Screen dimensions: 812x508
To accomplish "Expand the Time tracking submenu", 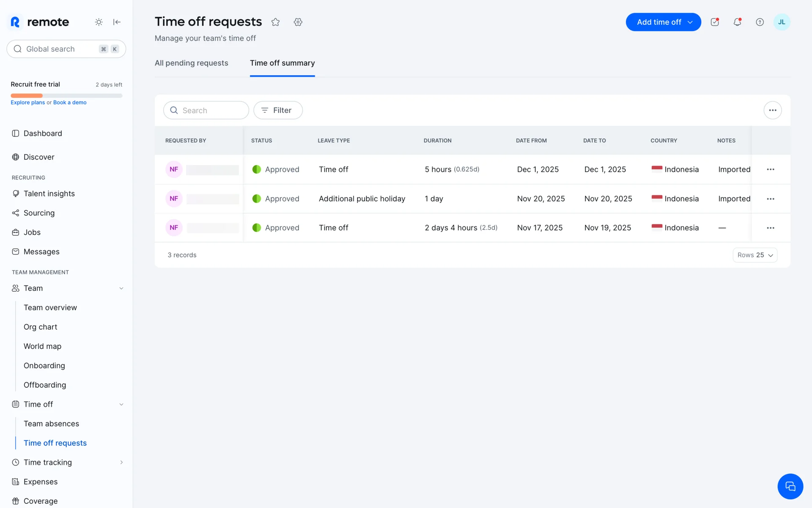I will tap(121, 462).
